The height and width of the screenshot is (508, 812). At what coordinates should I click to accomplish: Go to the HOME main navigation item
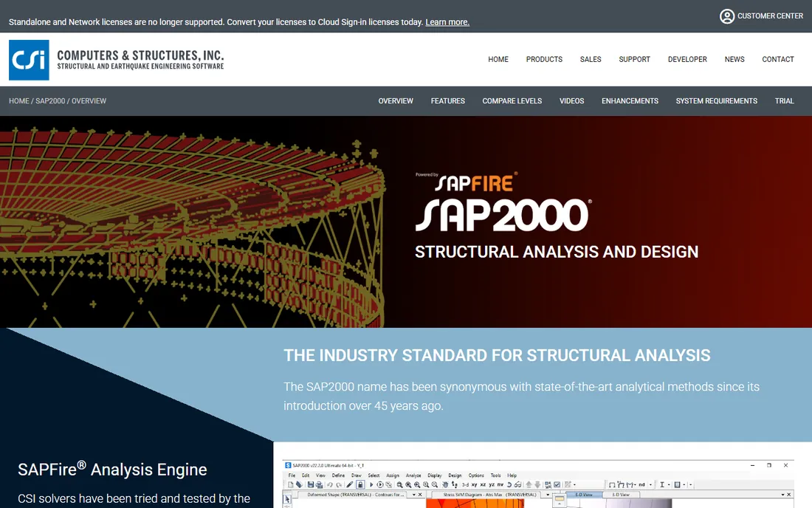(498, 60)
